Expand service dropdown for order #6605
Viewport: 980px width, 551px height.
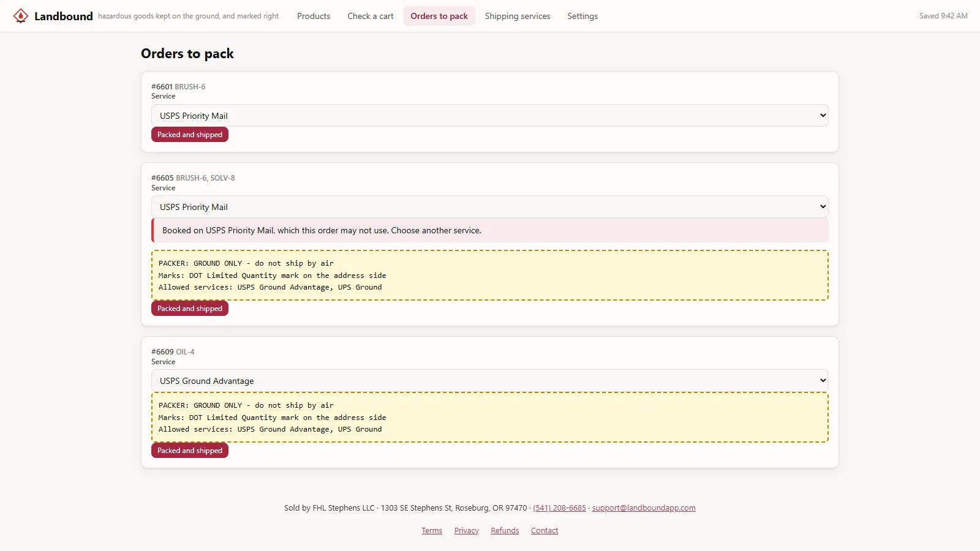tap(490, 206)
